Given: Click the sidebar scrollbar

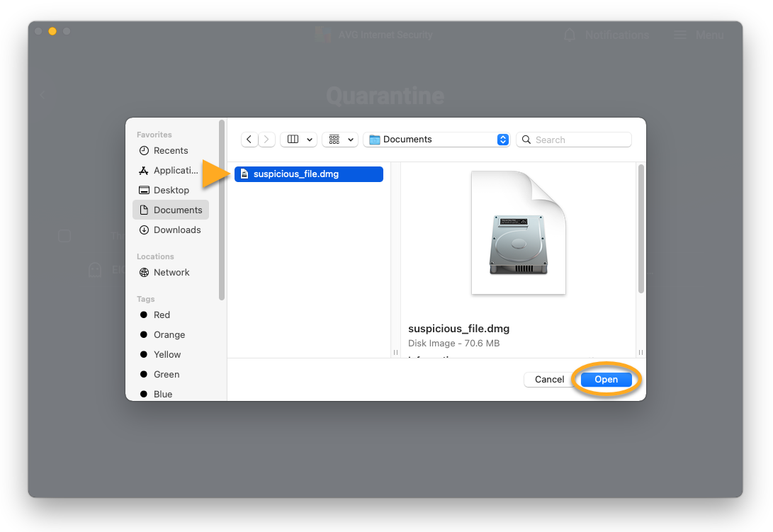Looking at the screenshot, I should tap(222, 210).
